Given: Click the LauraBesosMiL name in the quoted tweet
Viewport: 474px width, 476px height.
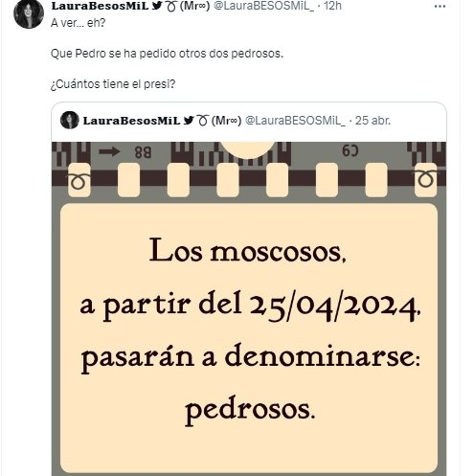Looking at the screenshot, I should click(x=131, y=121).
